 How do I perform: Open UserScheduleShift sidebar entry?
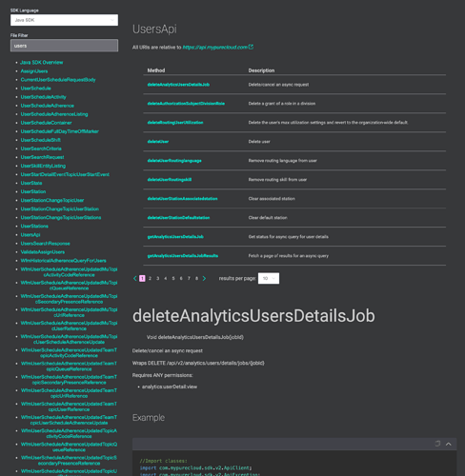(x=41, y=140)
